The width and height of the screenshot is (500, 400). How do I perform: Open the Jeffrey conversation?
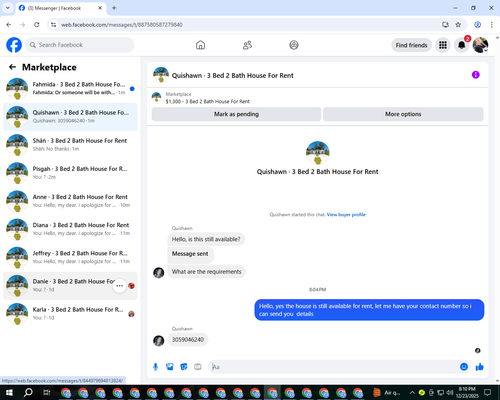pyautogui.click(x=70, y=257)
